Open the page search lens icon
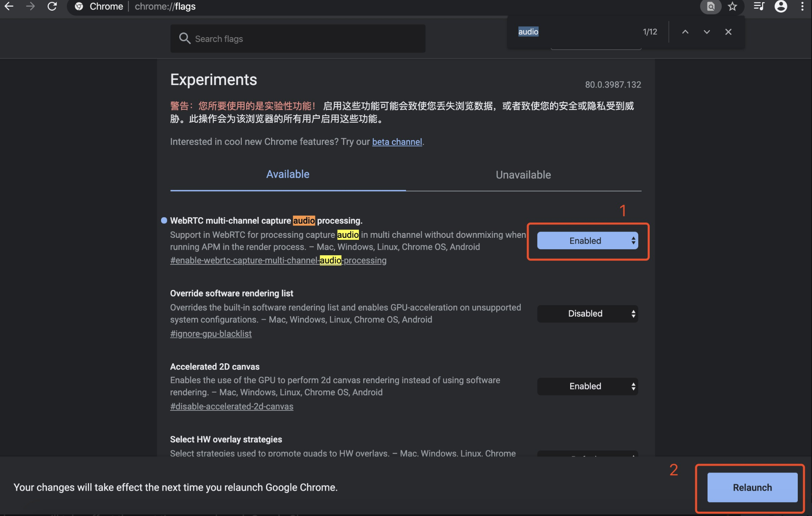The image size is (812, 516). coord(711,6)
